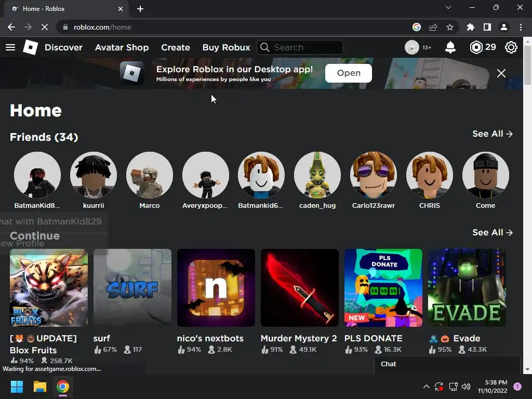Click the taskbar clock and date
The height and width of the screenshot is (399, 532).
pyautogui.click(x=493, y=387)
